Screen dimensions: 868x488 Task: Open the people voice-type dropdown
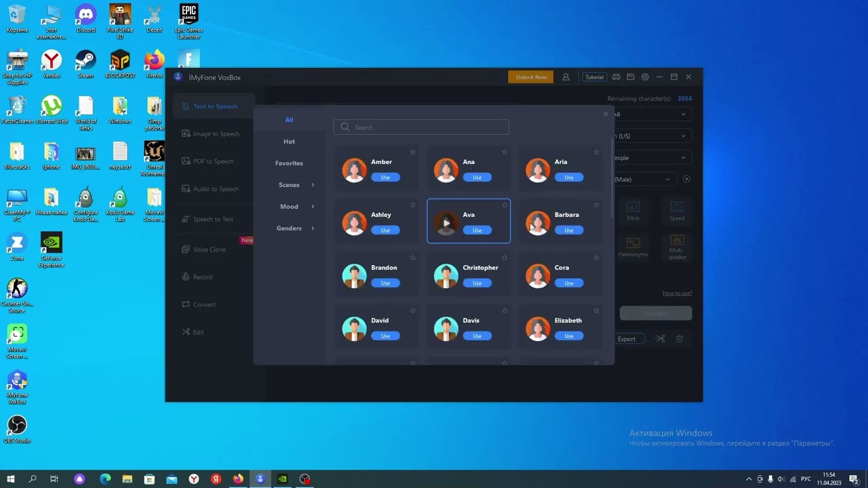tap(652, 158)
